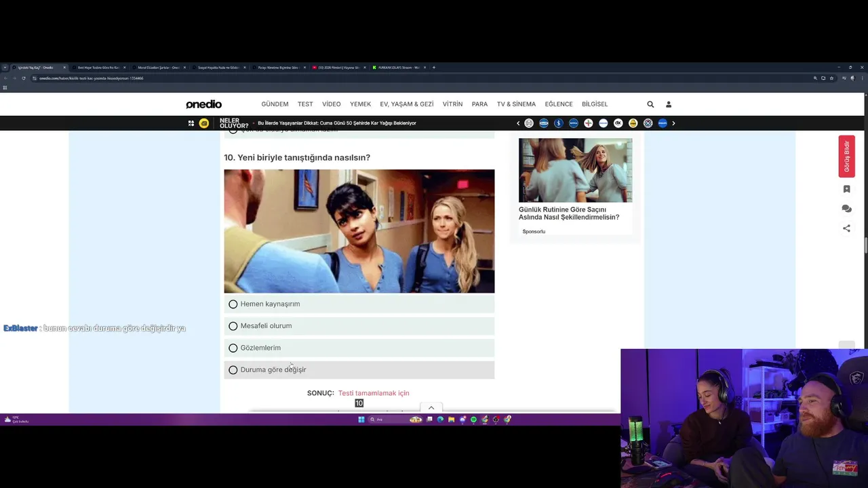Viewport: 868px width, 488px height.
Task: Open a new browser tab with plus
Action: coord(434,68)
